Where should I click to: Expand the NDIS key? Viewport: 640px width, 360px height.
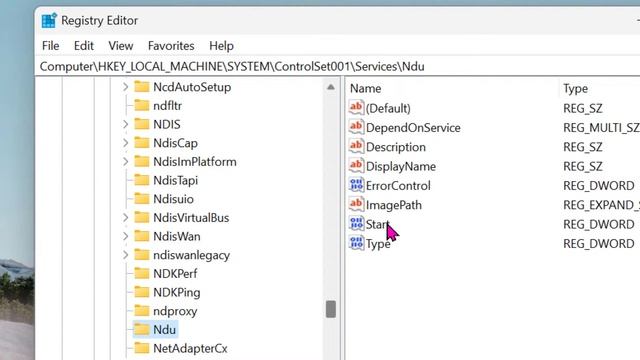click(125, 124)
